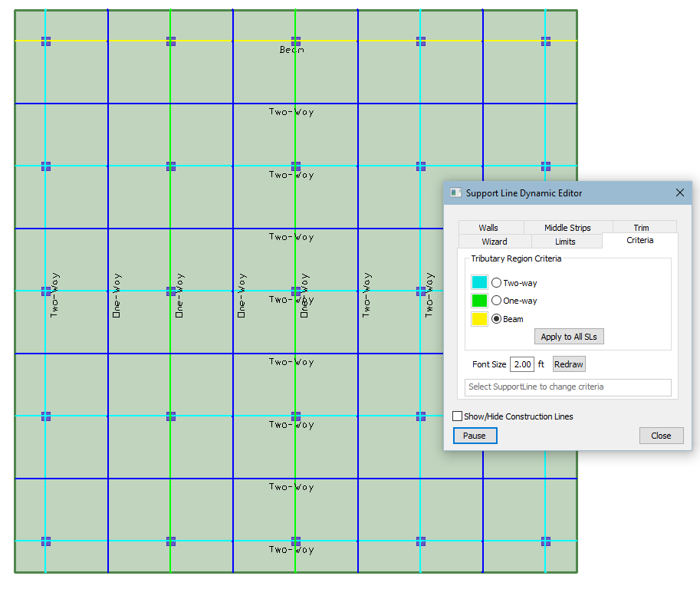Viewport: 700px width, 589px height.
Task: Click the dialog title bar icon
Action: coord(455,193)
